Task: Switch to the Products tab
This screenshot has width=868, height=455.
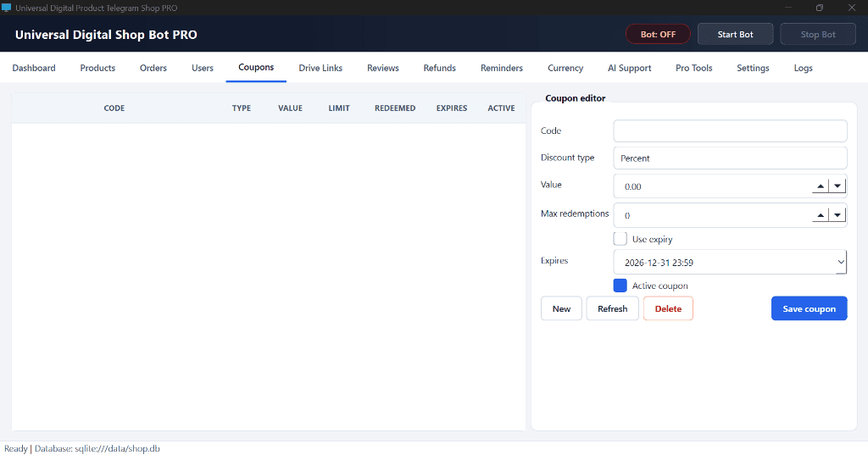Action: (x=97, y=68)
